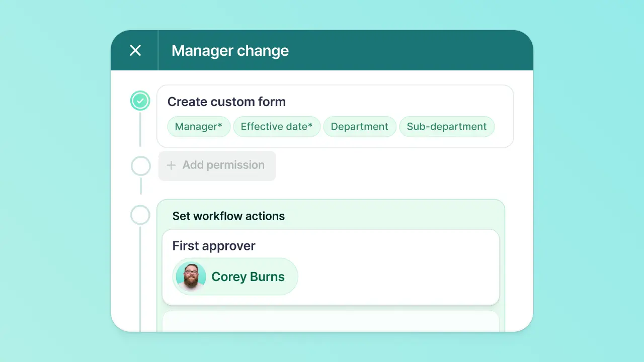
Task: Click the Manager change dialog title
Action: click(230, 50)
